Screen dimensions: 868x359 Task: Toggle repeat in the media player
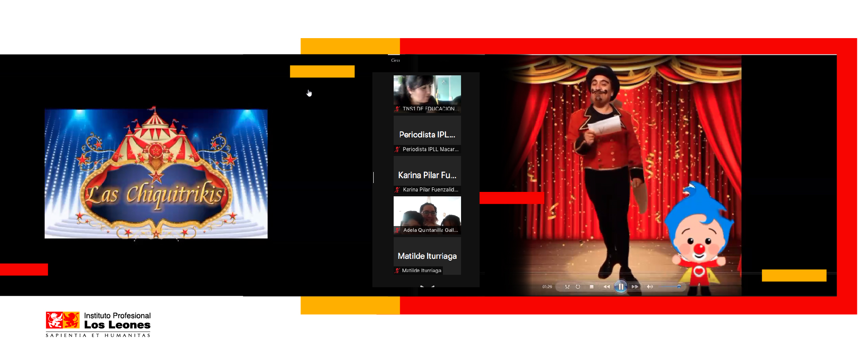tap(578, 287)
